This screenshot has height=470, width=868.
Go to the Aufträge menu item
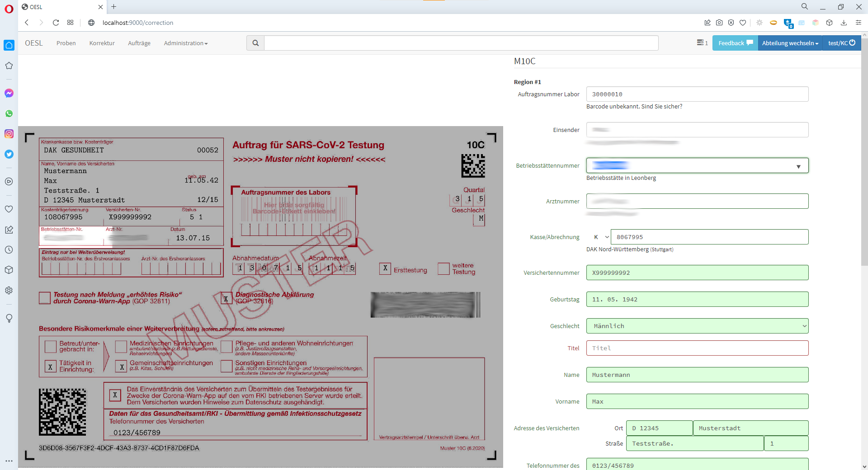(x=139, y=43)
